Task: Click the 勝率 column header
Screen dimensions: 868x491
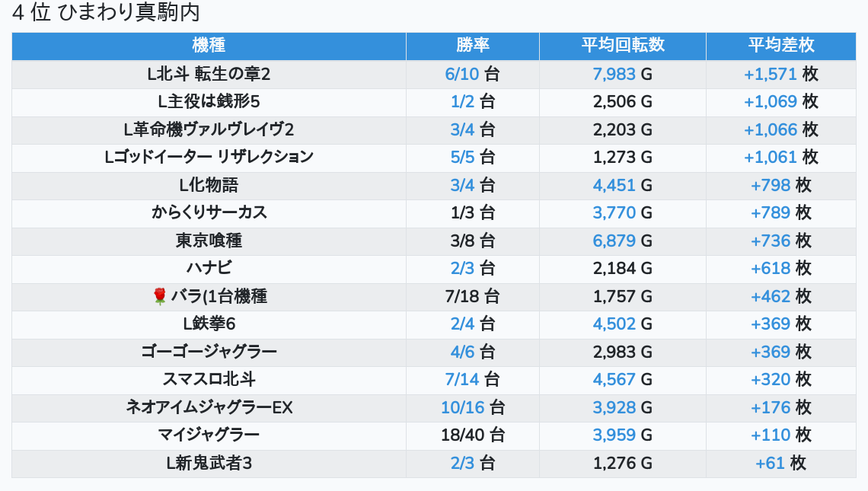Action: 473,46
